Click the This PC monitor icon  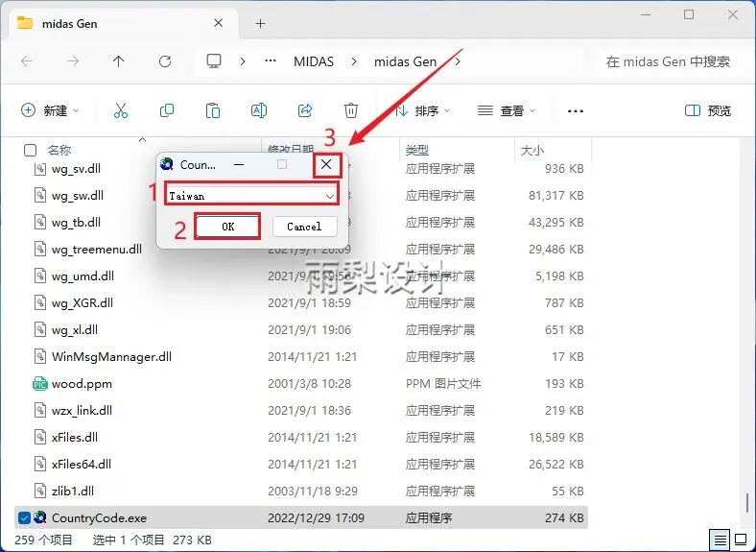[214, 61]
